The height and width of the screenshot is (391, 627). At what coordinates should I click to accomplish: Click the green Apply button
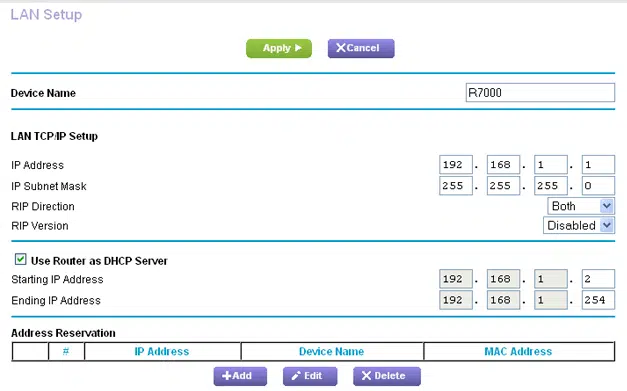pos(279,48)
